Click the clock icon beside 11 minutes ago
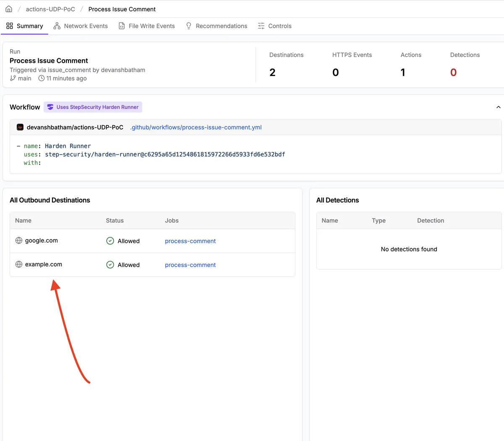Viewport: 504px width, 441px height. [41, 78]
